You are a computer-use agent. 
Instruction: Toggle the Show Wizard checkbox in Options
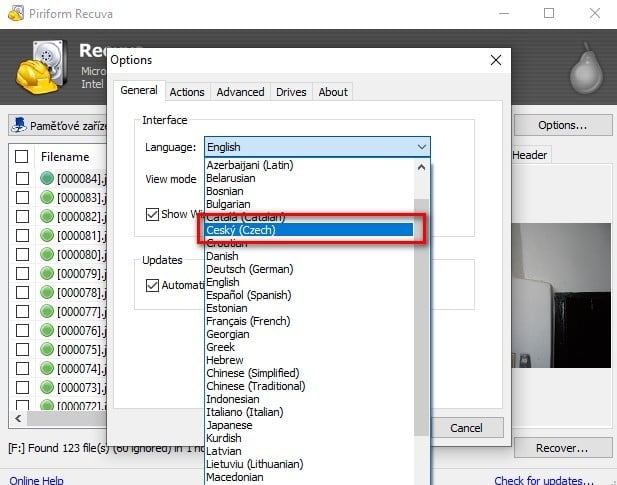(152, 214)
